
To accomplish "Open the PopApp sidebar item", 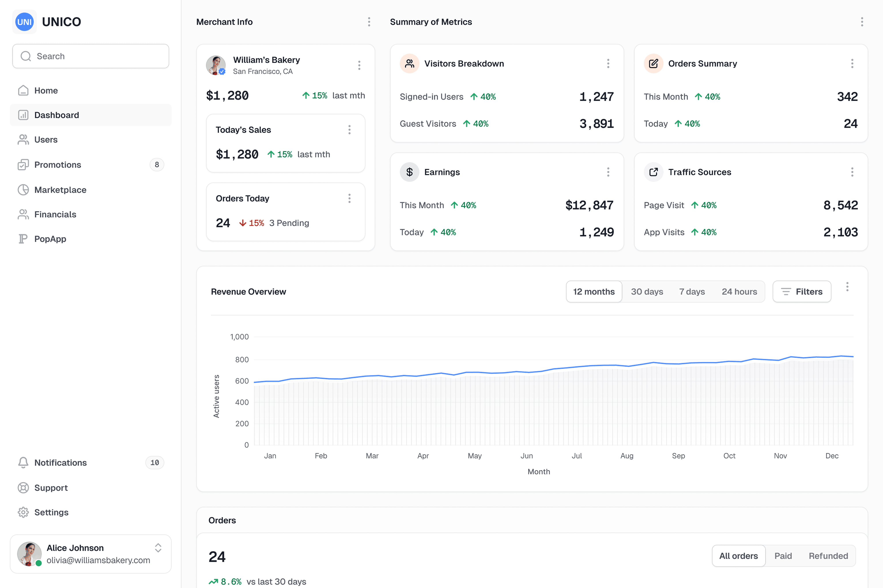I will 50,239.
